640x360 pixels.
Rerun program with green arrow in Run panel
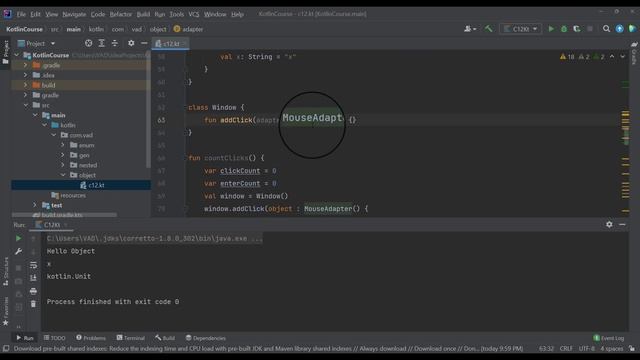(x=18, y=238)
